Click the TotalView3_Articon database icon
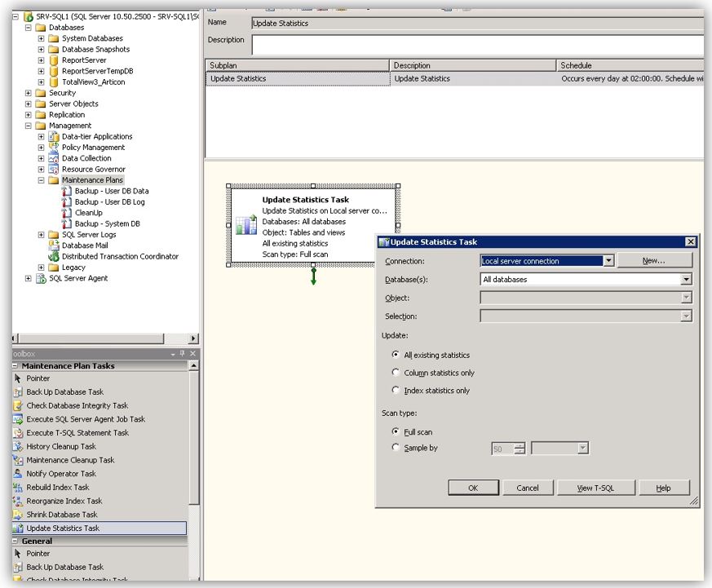The width and height of the screenshot is (712, 588). 54,82
